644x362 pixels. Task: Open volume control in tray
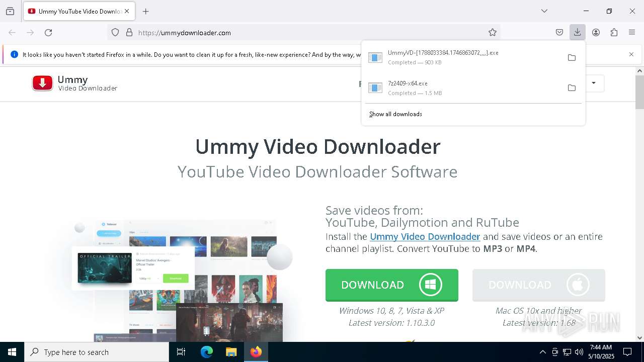coord(579,352)
